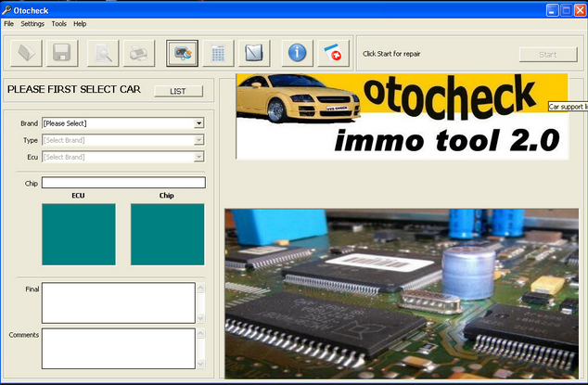Open the Settings menu
The height and width of the screenshot is (385, 588).
coord(32,23)
